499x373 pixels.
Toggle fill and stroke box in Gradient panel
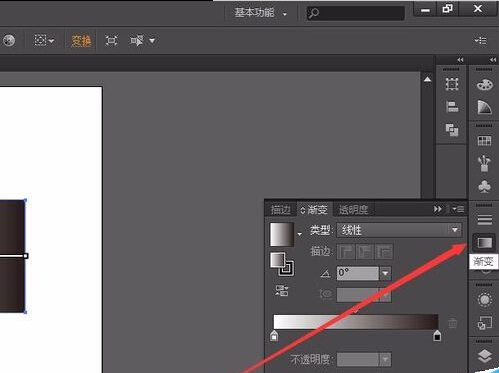pyautogui.click(x=282, y=264)
